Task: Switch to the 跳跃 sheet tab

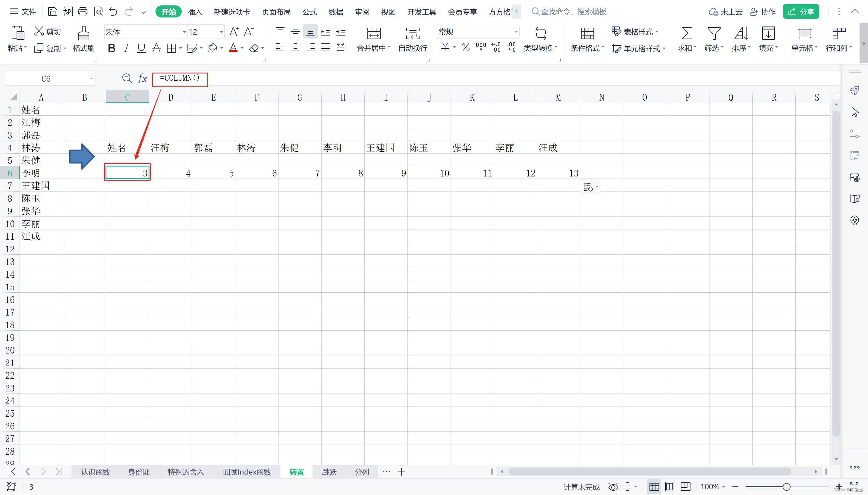Action: [329, 472]
